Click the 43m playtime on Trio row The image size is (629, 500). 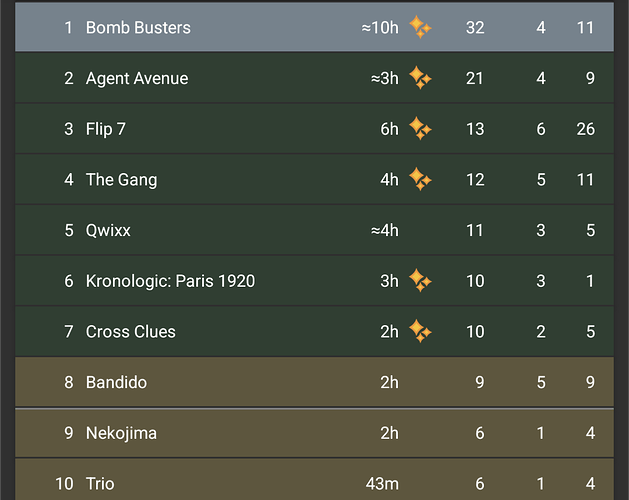382,484
